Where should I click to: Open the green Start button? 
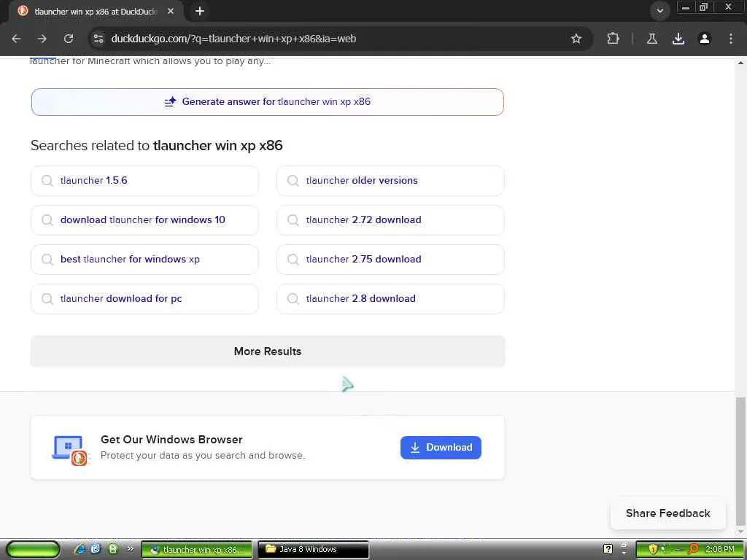(32, 550)
